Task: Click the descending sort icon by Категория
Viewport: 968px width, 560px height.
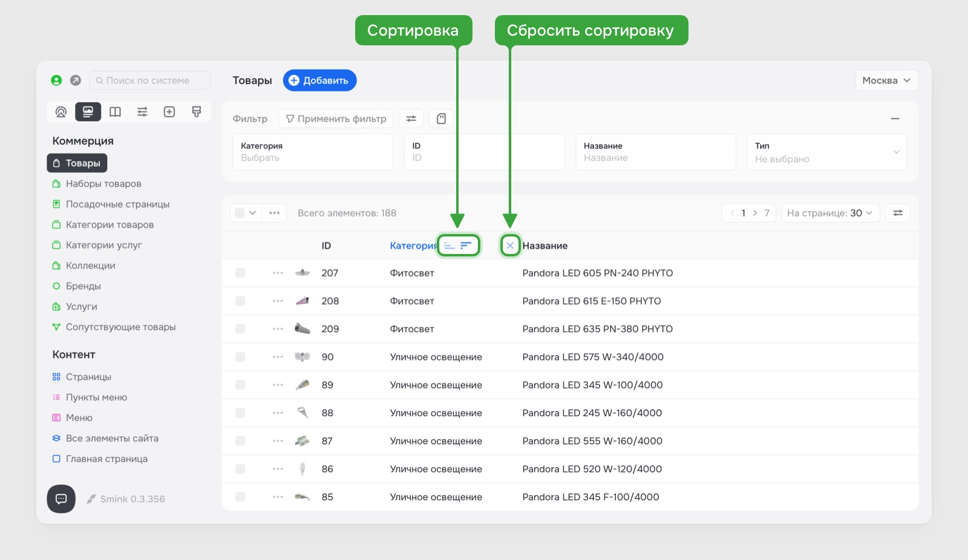Action: [466, 246]
